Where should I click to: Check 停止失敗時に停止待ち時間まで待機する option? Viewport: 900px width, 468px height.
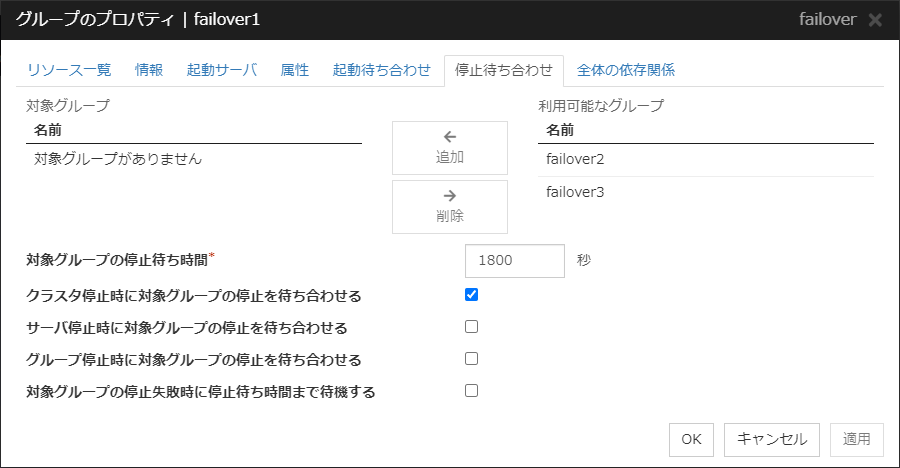click(x=472, y=390)
